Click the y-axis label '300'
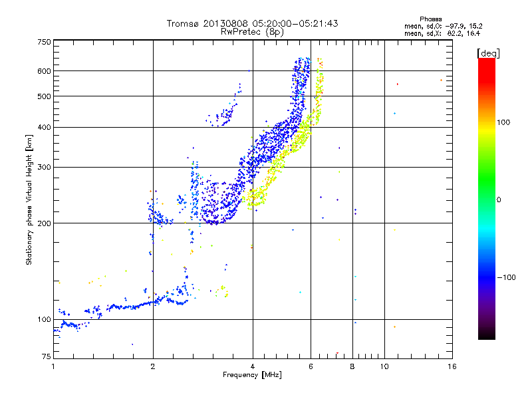This screenshot has width=532, height=399. coord(44,168)
